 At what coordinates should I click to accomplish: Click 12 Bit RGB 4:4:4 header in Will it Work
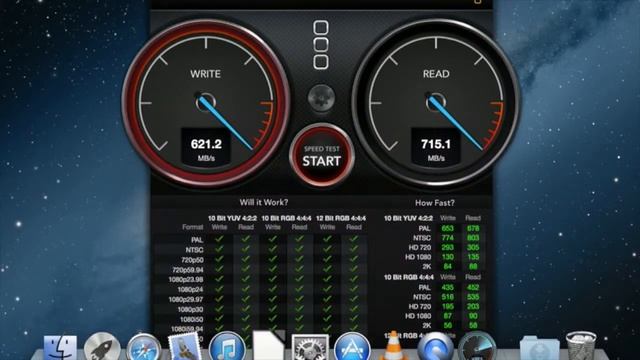point(341,218)
